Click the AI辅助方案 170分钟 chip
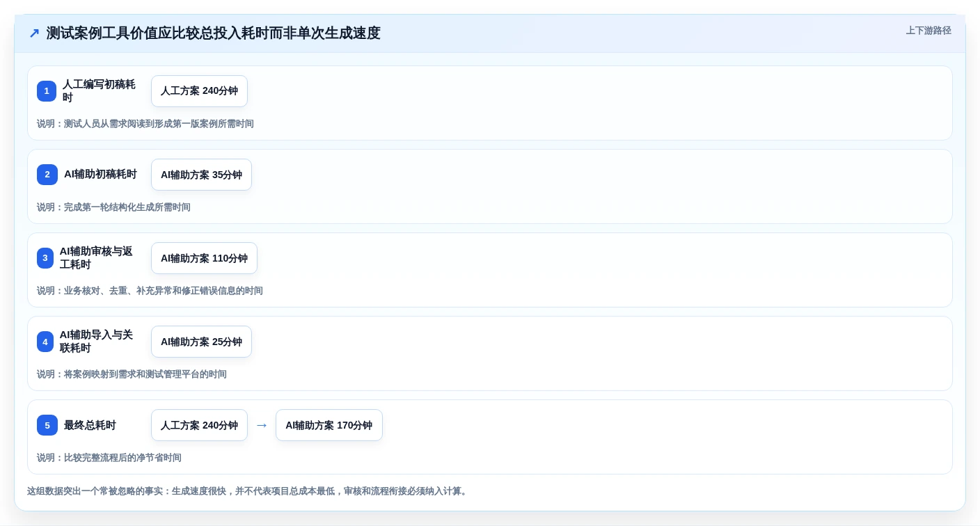This screenshot has height=526, width=980. 329,425
